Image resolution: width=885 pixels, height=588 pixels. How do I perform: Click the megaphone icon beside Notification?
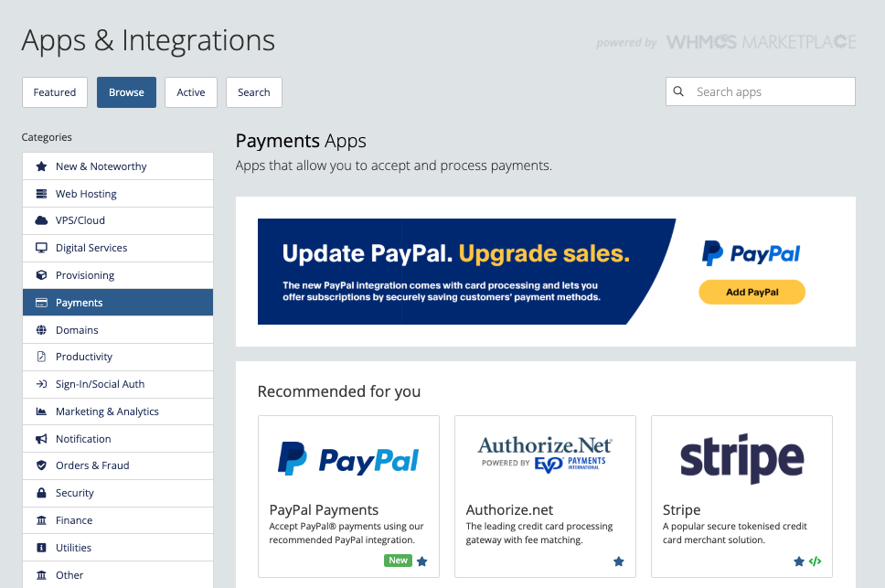(x=41, y=439)
